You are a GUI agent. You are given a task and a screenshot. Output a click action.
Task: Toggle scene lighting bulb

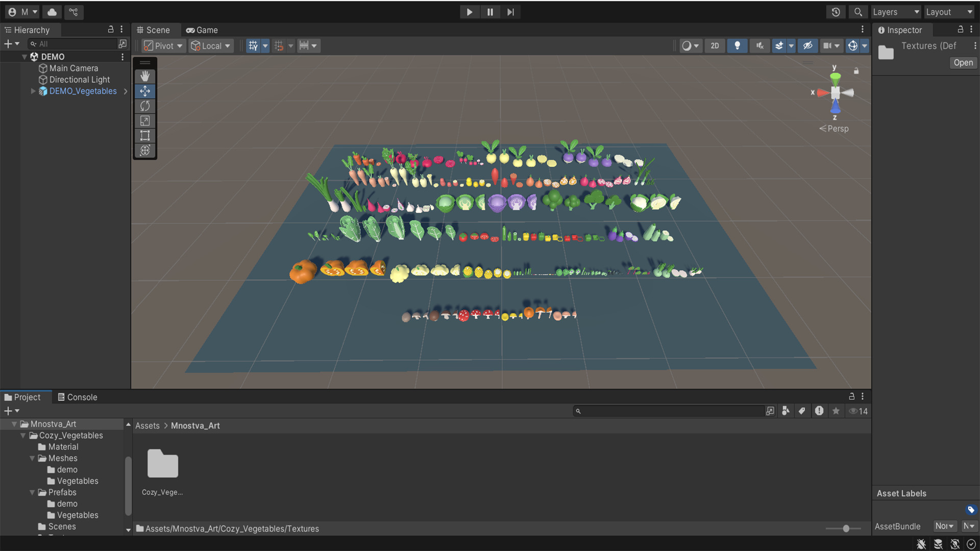[737, 46]
